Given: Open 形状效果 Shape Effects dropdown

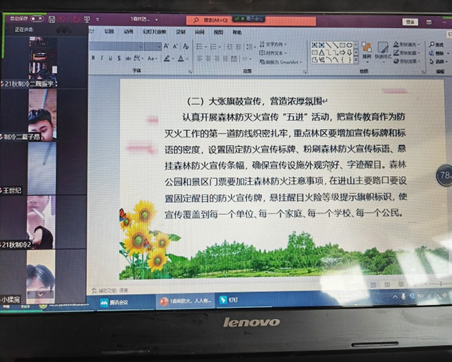Looking at the screenshot, I should coord(407,61).
